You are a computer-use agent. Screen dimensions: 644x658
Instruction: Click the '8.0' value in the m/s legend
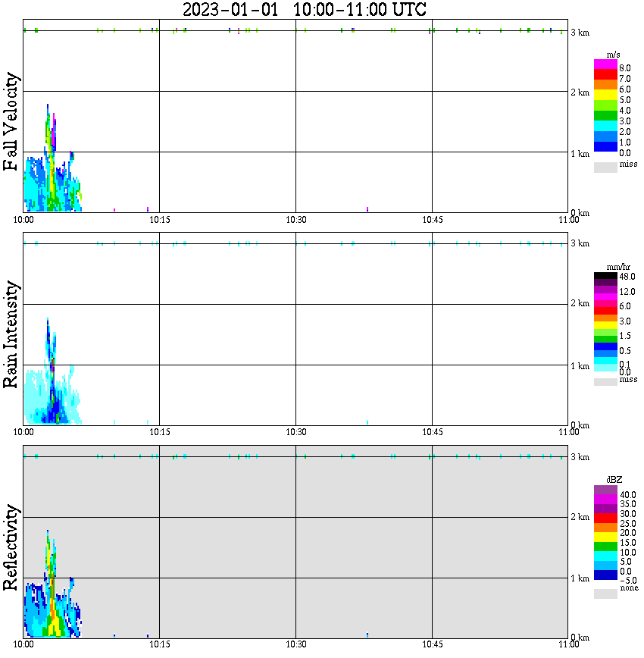(625, 68)
